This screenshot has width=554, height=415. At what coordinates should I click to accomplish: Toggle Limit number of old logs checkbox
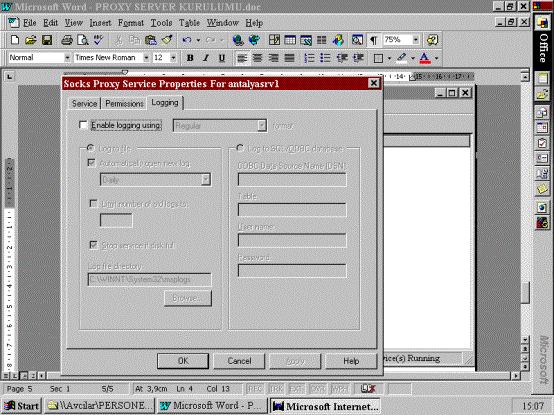coord(93,204)
